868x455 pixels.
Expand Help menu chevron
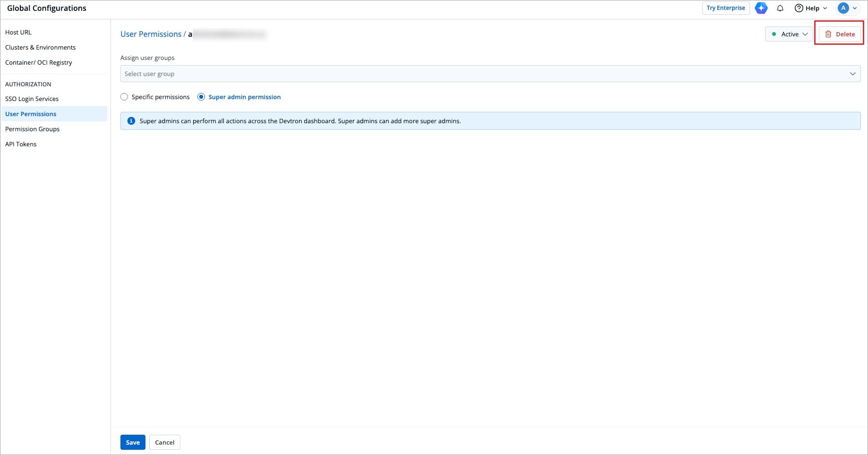[825, 8]
